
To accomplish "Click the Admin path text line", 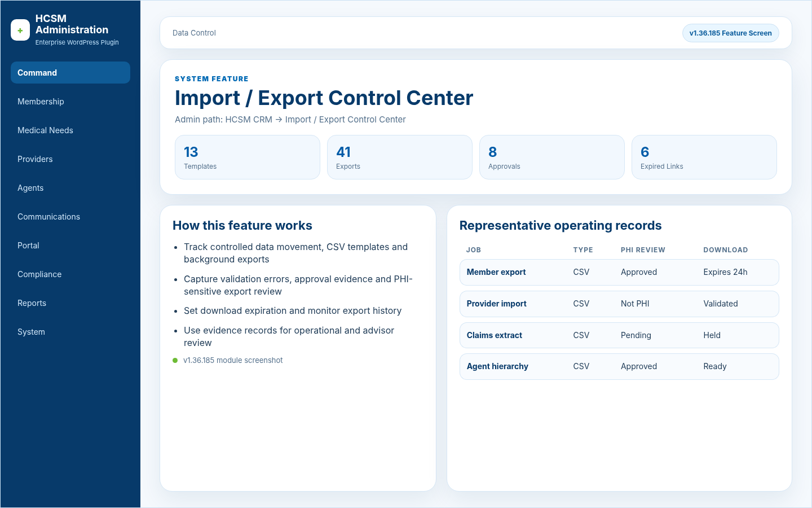I will [x=290, y=120].
